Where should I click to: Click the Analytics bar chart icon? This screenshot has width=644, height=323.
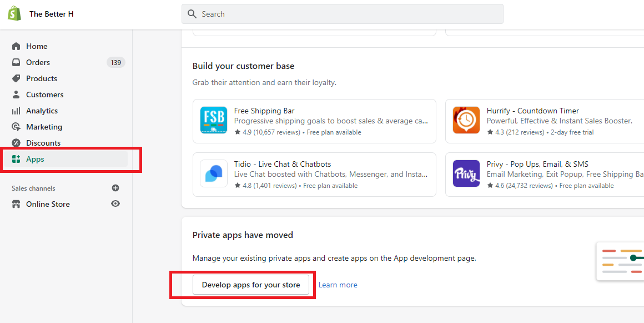(x=16, y=111)
